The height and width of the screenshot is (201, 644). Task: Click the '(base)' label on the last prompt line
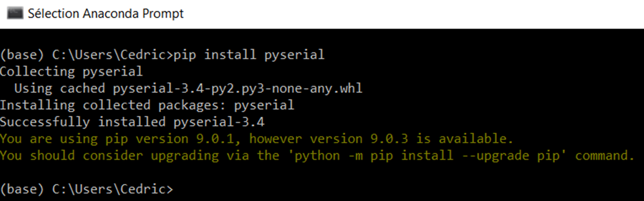tap(22, 189)
